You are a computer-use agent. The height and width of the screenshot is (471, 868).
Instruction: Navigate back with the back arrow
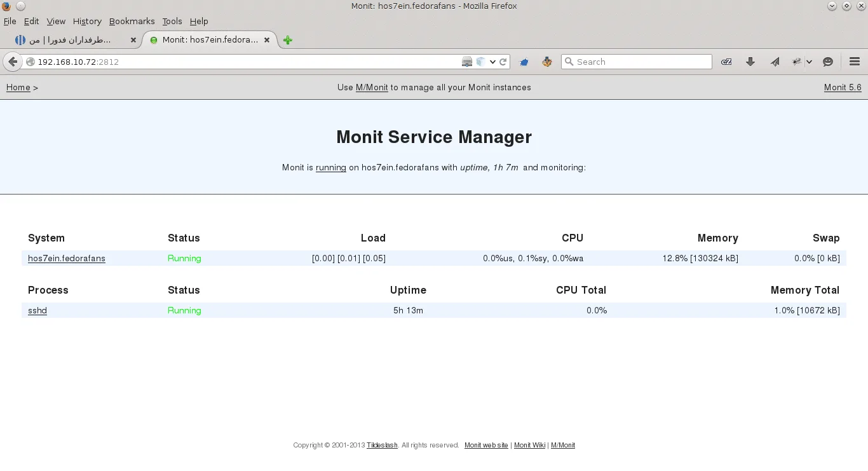tap(13, 62)
